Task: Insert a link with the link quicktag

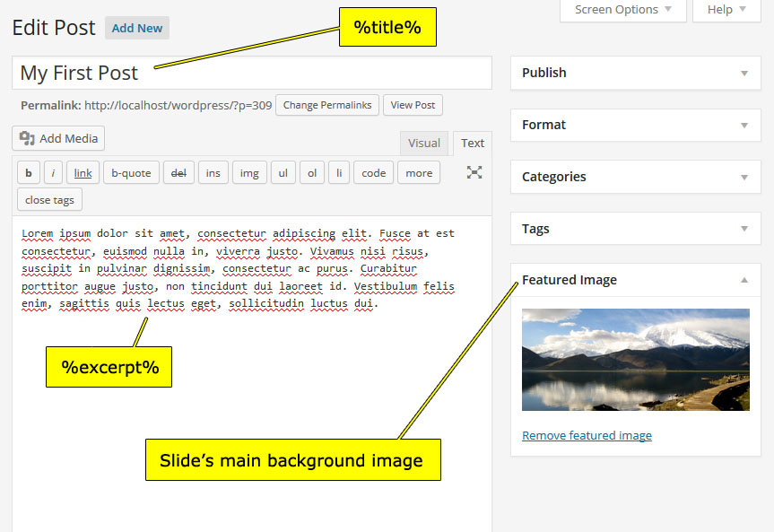Action: (83, 173)
